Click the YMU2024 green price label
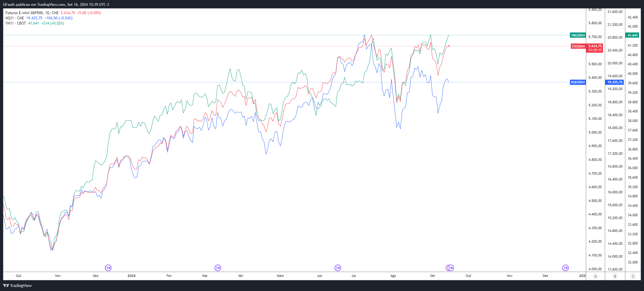Viewport: 644px width, 291px height. coord(578,35)
